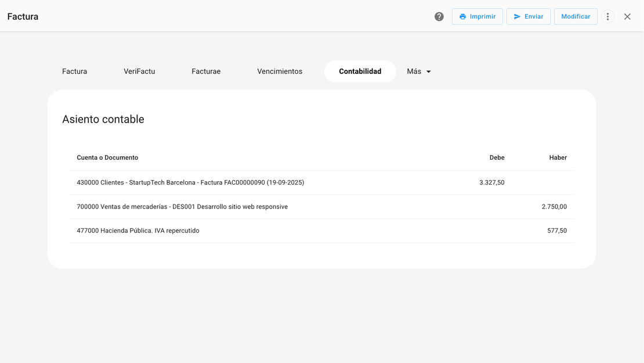Expand the Más dropdown tab

(419, 71)
